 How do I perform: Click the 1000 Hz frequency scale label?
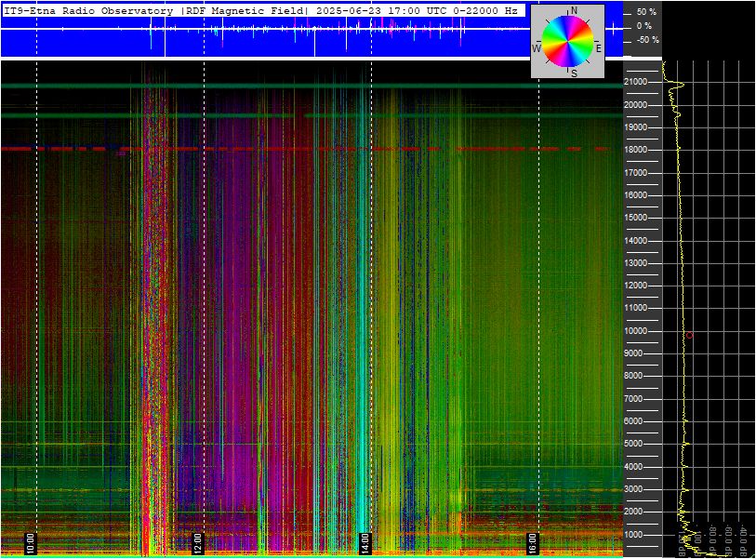coord(637,535)
